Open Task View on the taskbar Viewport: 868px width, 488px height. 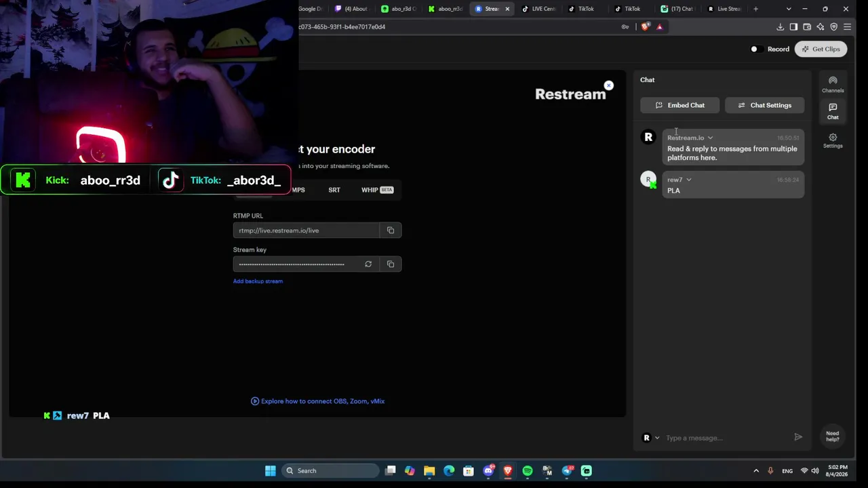coord(391,470)
